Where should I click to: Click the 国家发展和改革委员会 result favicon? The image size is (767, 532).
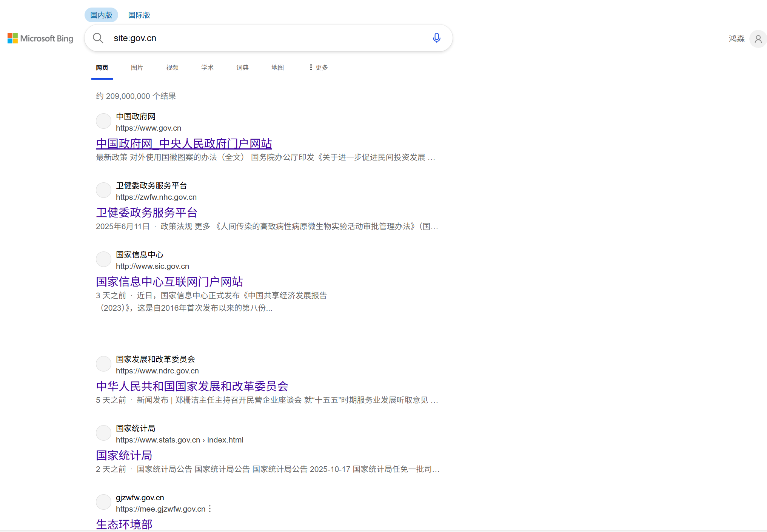click(103, 364)
